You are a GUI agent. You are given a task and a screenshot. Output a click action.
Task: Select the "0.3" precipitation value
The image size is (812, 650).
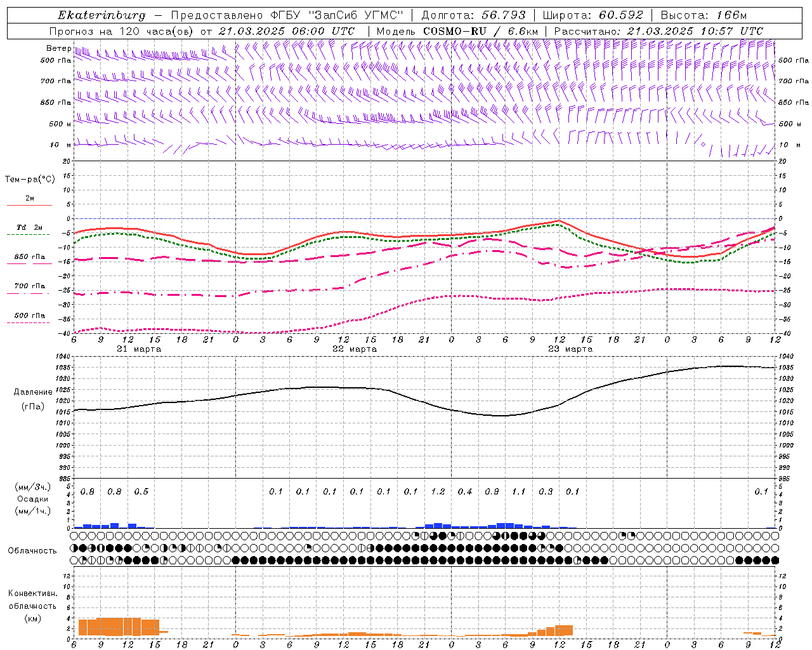click(x=546, y=491)
